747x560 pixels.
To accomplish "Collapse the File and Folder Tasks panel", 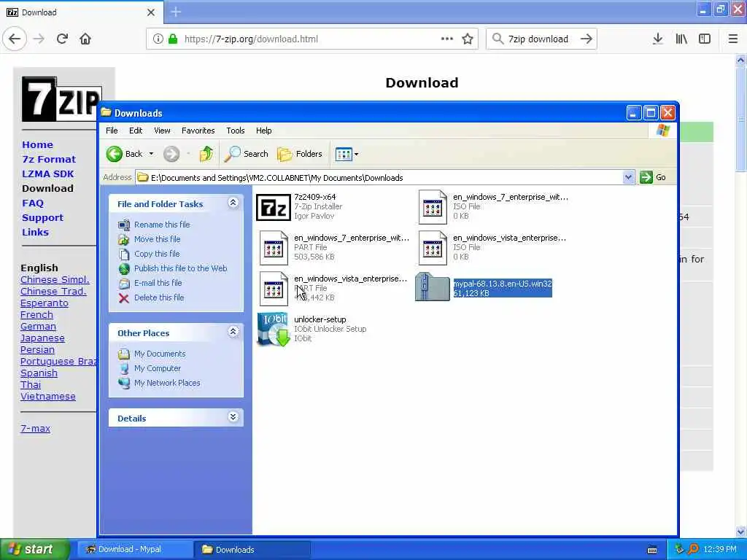I will click(x=233, y=203).
